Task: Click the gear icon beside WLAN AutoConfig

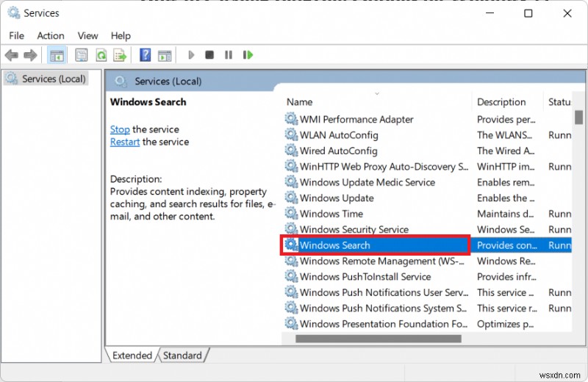Action: (291, 134)
